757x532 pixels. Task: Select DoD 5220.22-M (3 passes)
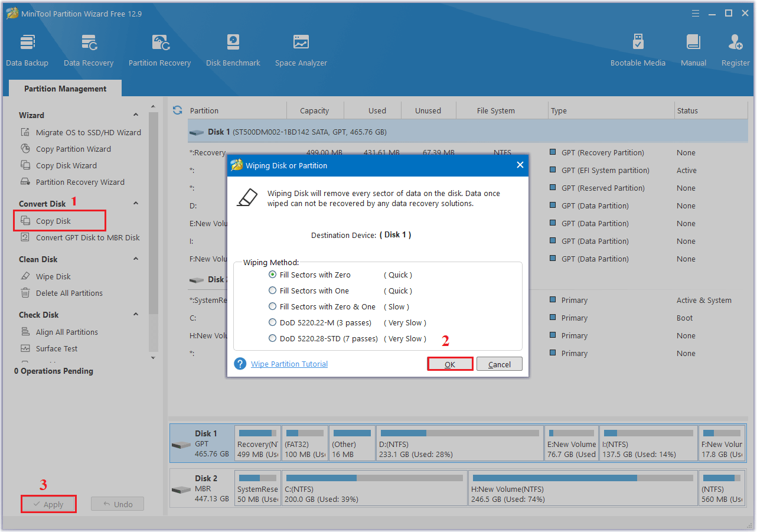coord(272,322)
